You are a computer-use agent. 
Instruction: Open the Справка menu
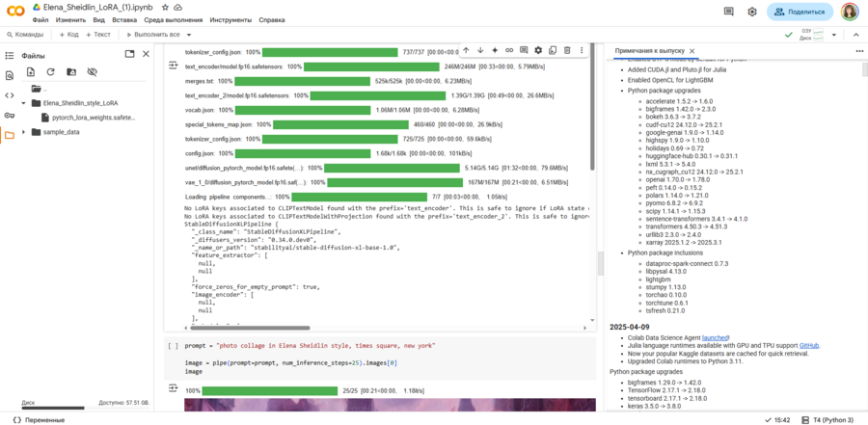point(272,20)
